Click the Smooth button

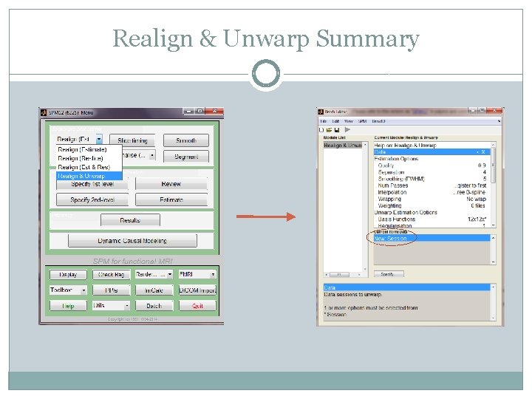(186, 140)
